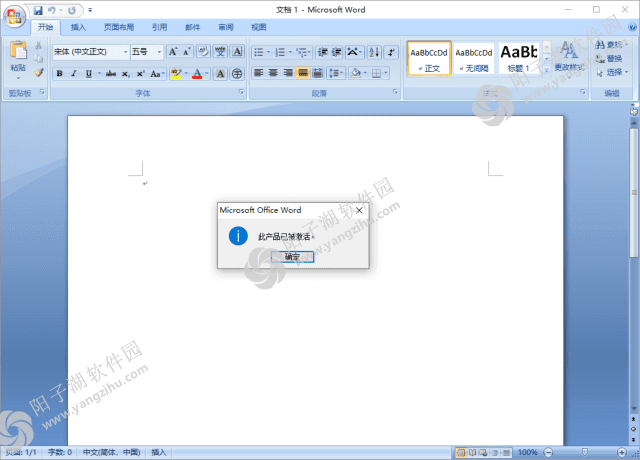
Task: Click the Undo icon in quick access toolbar
Action: (51, 10)
